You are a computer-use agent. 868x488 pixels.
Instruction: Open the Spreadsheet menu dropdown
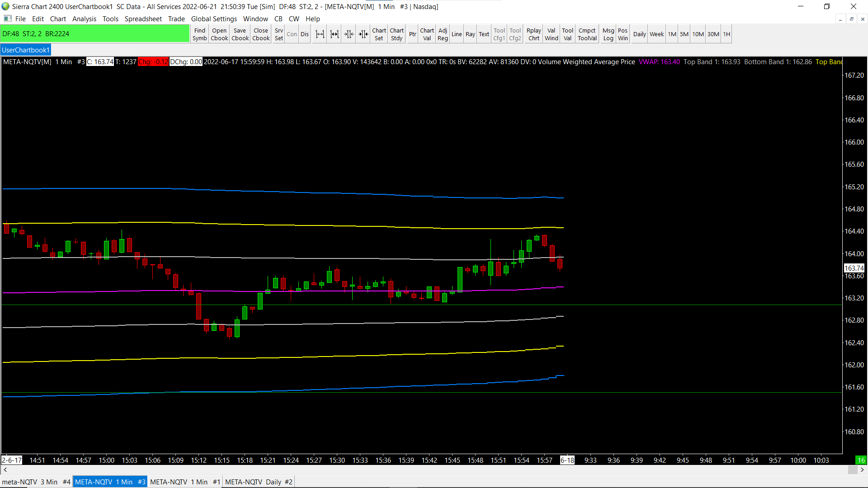coord(143,19)
